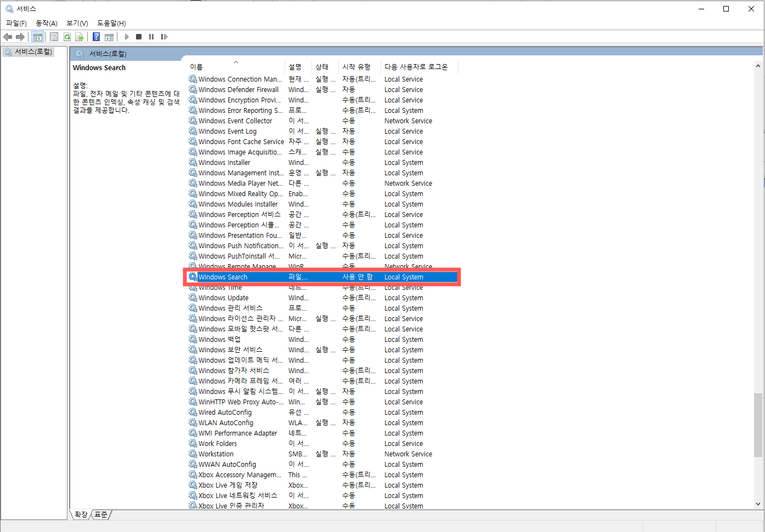Select Windows Encryption Provider service name
This screenshot has height=532, width=765.
point(240,100)
